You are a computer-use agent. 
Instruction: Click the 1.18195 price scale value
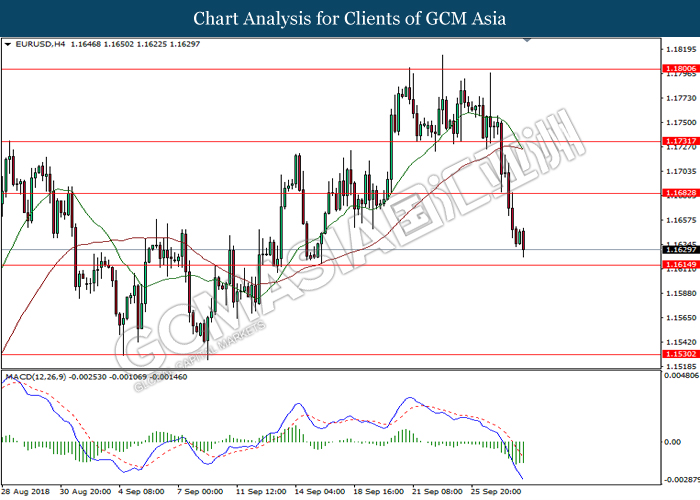click(x=681, y=49)
